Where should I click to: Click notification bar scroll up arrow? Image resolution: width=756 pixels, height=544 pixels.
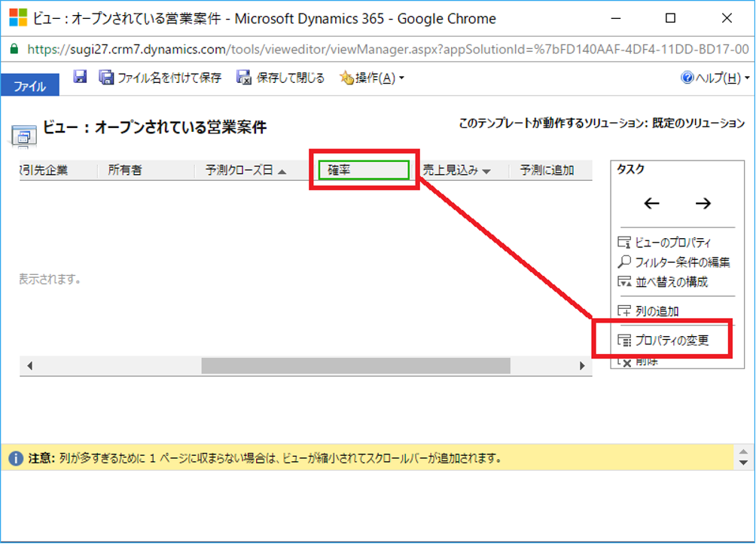coord(743,452)
